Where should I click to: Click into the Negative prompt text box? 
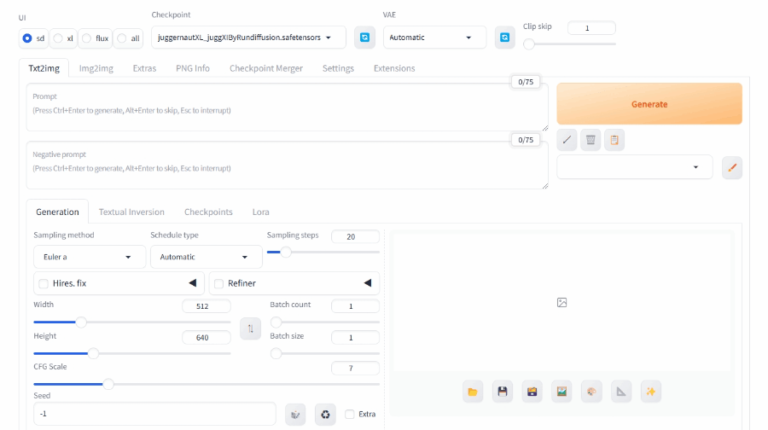[286, 166]
